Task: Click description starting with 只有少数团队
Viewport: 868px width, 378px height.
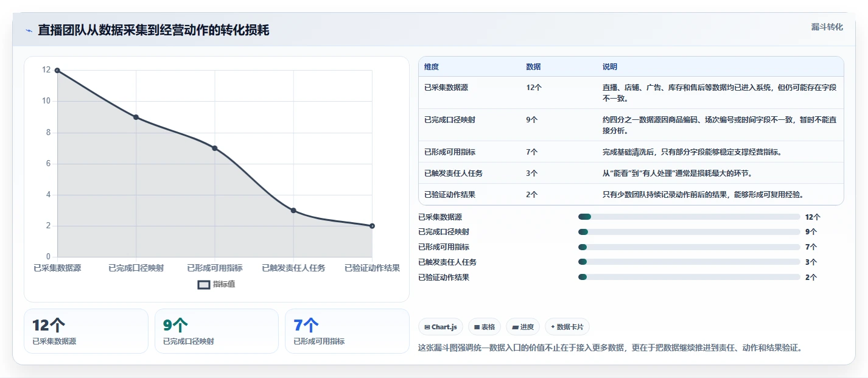Action: coord(703,195)
